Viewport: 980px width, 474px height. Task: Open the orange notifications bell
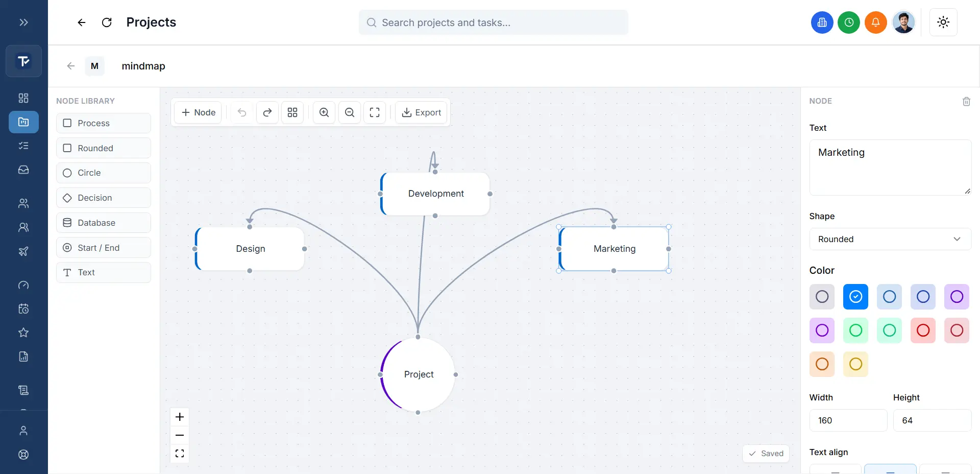pyautogui.click(x=875, y=22)
